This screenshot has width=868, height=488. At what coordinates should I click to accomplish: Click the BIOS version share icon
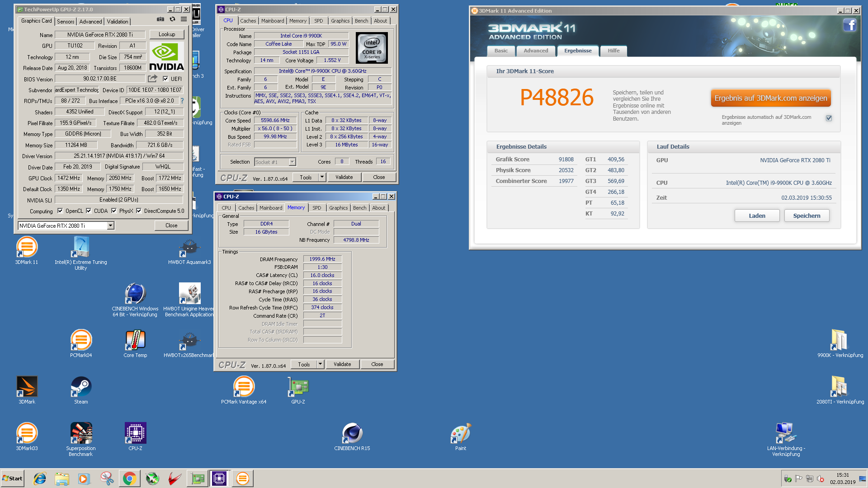[153, 79]
